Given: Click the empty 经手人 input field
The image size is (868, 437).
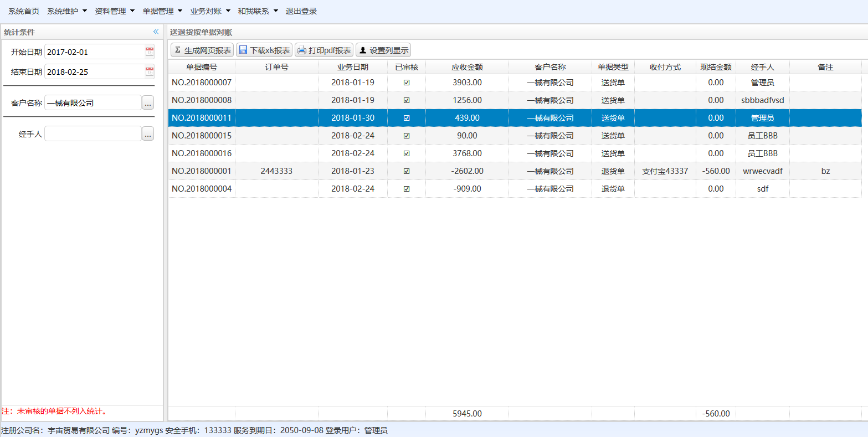Looking at the screenshot, I should coord(93,133).
